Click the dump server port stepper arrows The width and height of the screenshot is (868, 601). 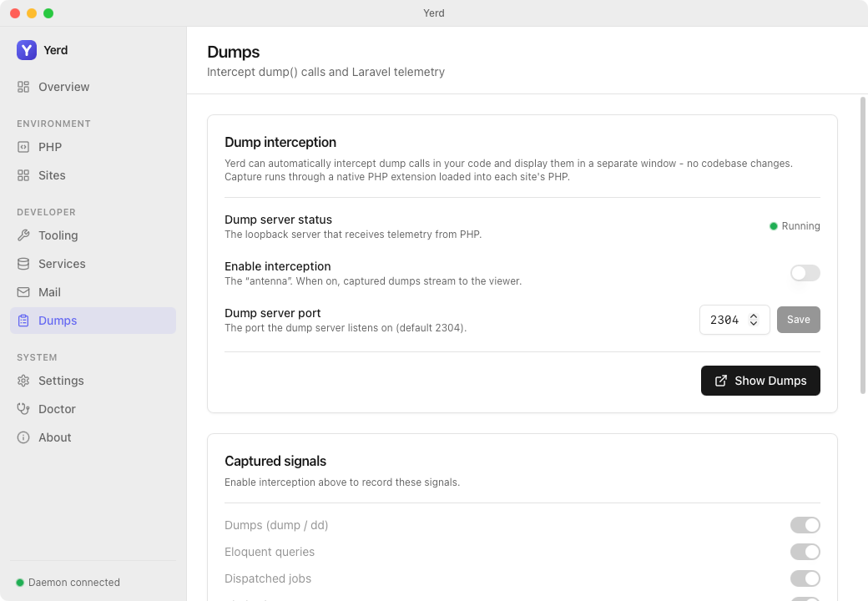point(754,320)
